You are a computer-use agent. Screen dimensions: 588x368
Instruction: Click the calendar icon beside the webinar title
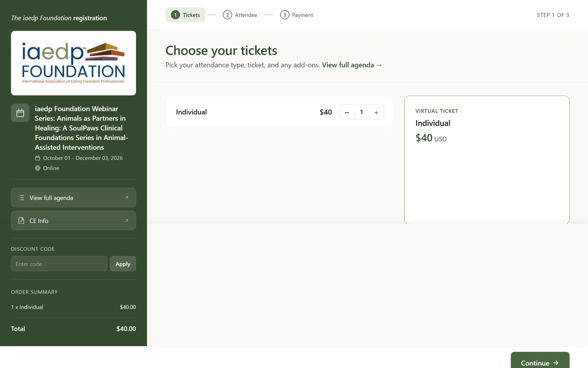pos(20,113)
